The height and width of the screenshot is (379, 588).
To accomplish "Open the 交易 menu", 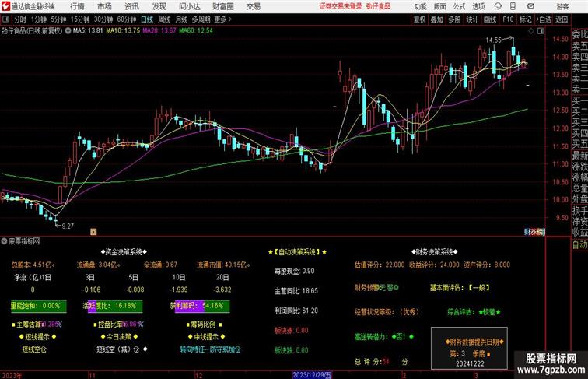I will point(253,6).
